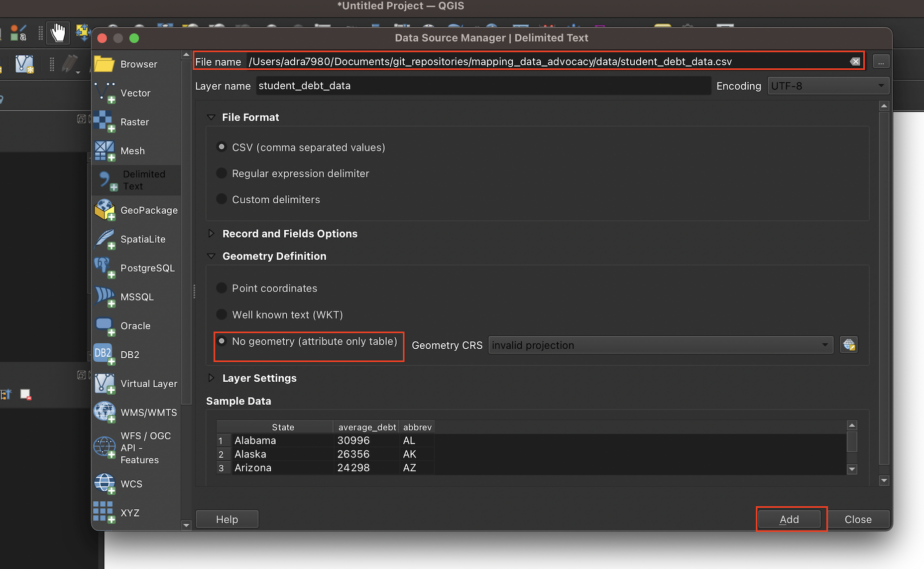924x569 pixels.
Task: Click the 30996 value cell
Action: click(x=367, y=440)
